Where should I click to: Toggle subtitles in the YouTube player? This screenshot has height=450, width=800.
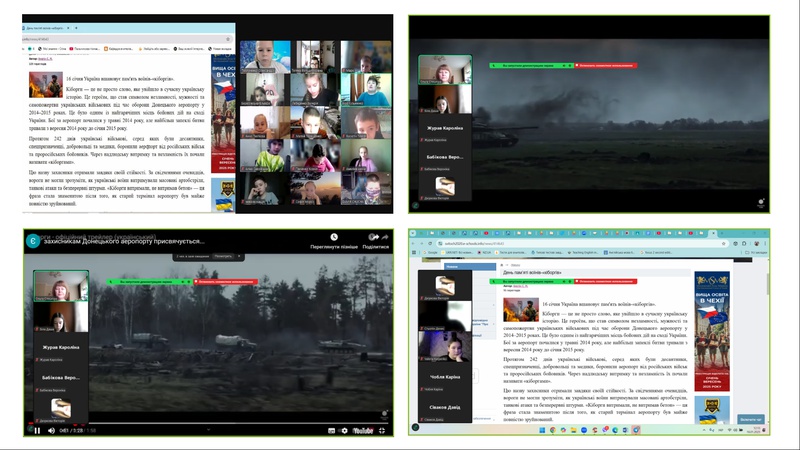tap(331, 431)
